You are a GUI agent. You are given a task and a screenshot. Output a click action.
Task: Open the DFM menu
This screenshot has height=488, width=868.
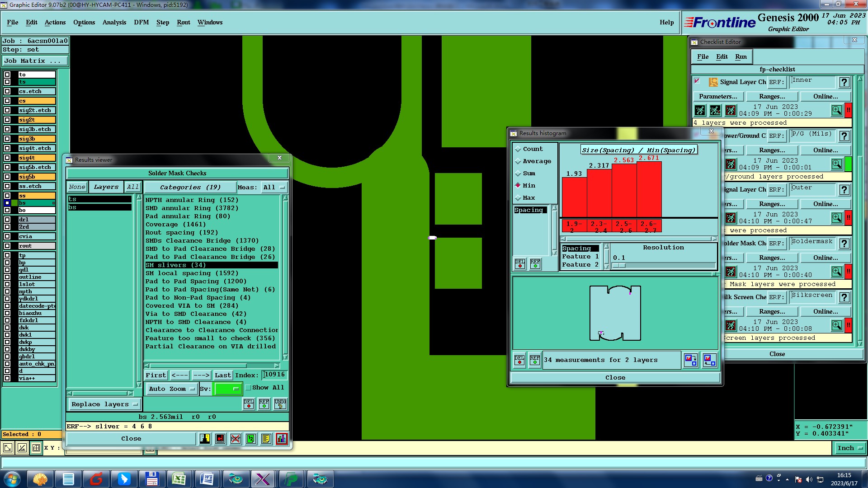pos(141,22)
